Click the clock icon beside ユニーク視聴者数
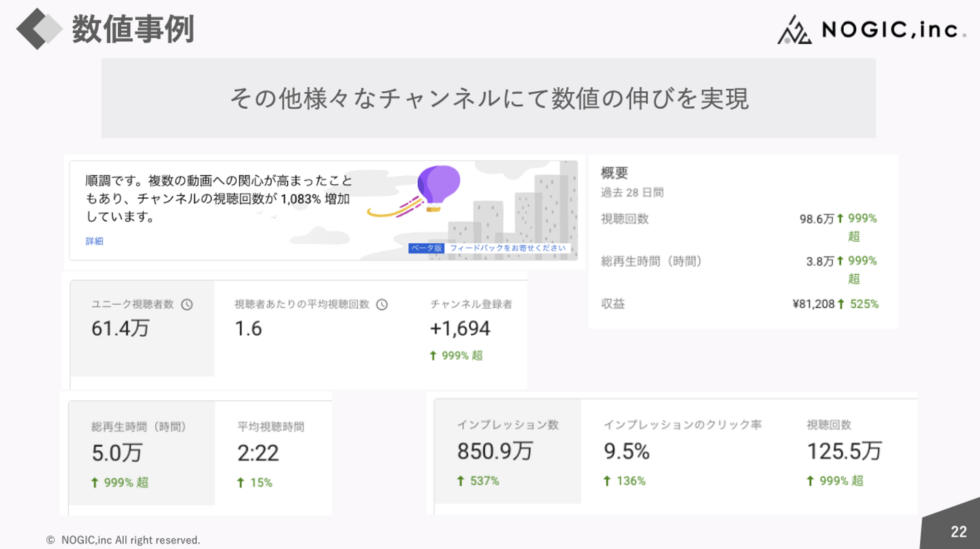 click(187, 305)
